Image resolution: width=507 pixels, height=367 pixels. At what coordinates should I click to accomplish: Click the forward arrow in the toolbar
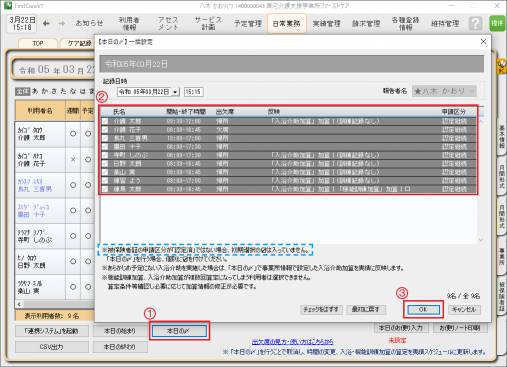[62, 24]
